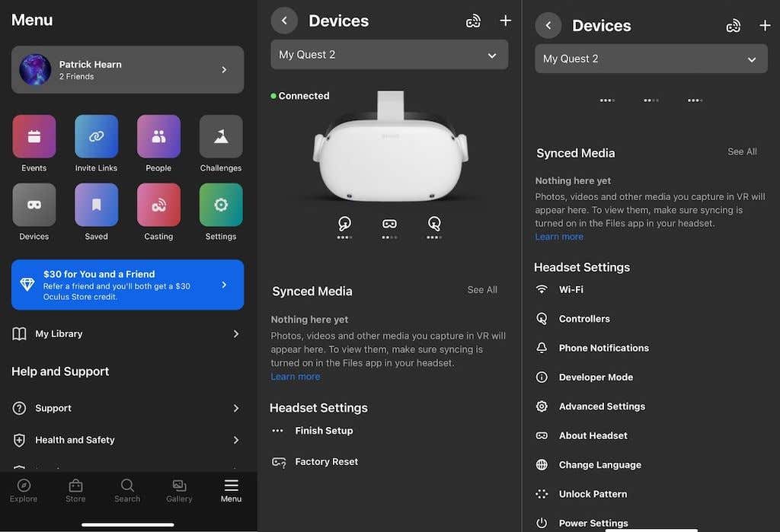Select Finish Setup option

tap(324, 431)
